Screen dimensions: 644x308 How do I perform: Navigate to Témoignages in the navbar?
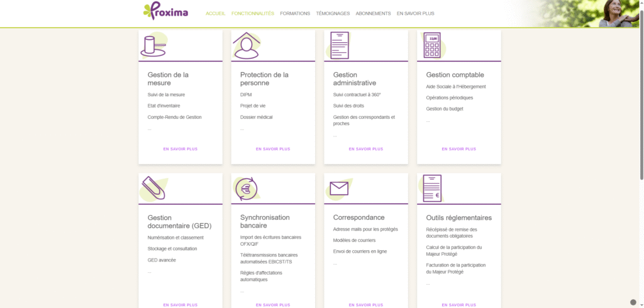(333, 13)
